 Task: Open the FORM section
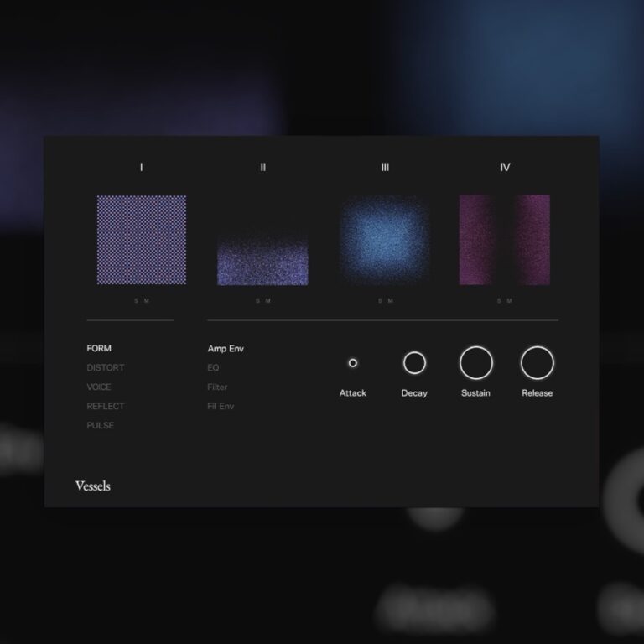[x=99, y=348]
